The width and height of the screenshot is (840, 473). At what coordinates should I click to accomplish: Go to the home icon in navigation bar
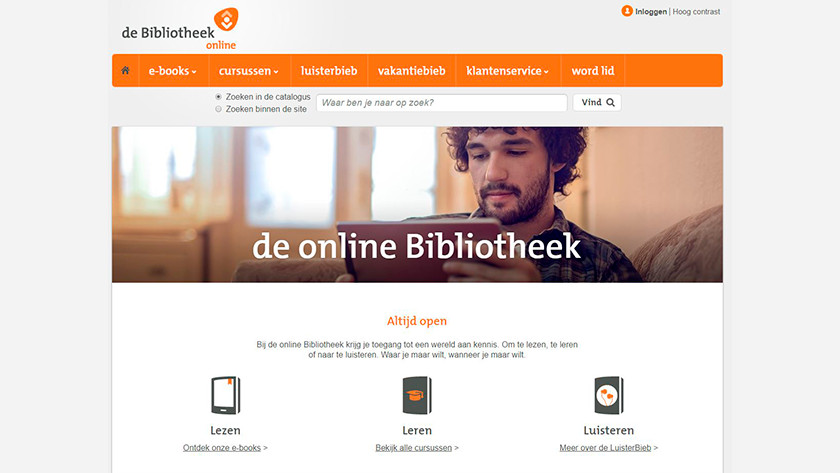[125, 70]
